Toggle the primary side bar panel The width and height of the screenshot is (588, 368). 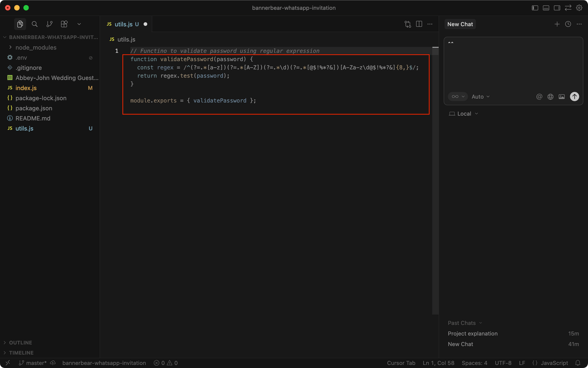tap(534, 8)
